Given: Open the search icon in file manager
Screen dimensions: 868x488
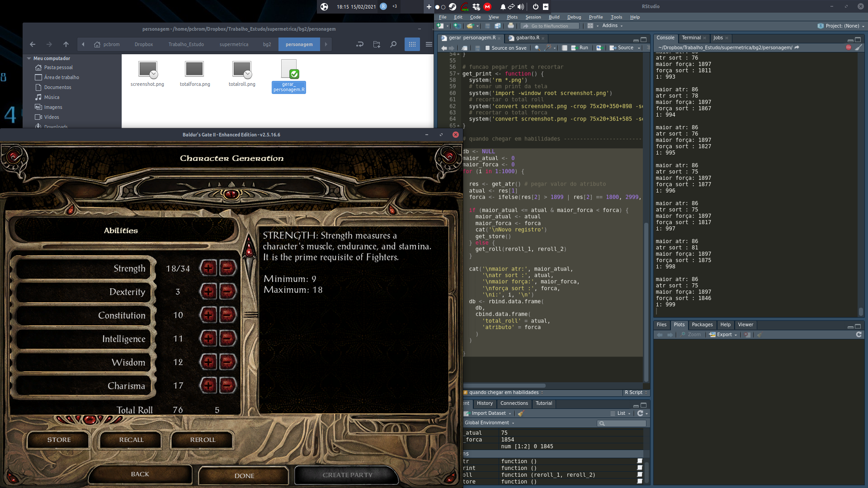Looking at the screenshot, I should 393,44.
